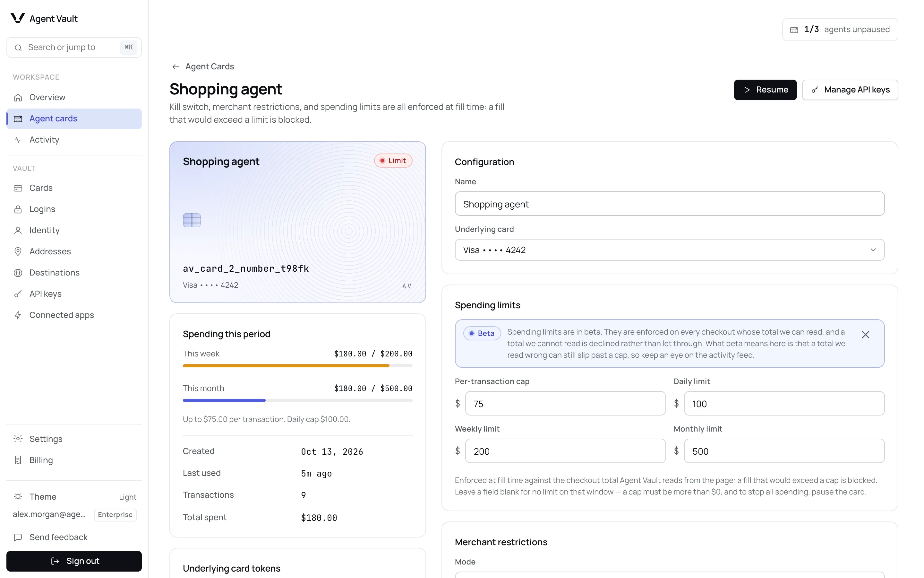
Task: Click the Agent Vault logo icon
Action: (x=18, y=18)
